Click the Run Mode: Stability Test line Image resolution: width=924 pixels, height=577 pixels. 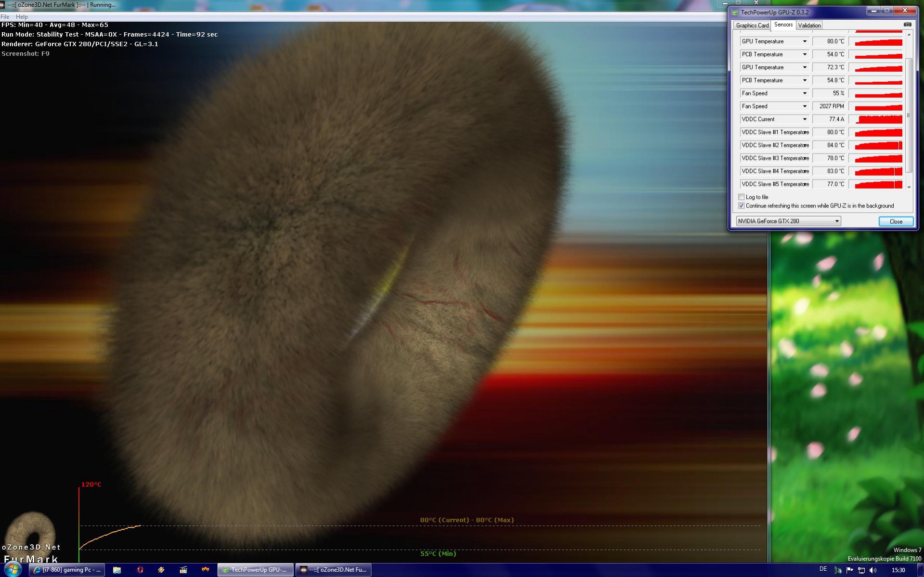pyautogui.click(x=109, y=35)
